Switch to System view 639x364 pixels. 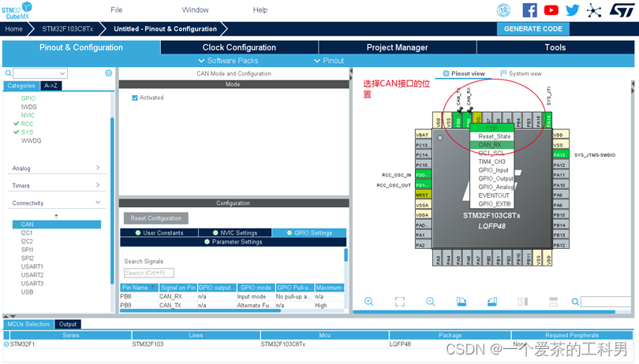tap(521, 74)
